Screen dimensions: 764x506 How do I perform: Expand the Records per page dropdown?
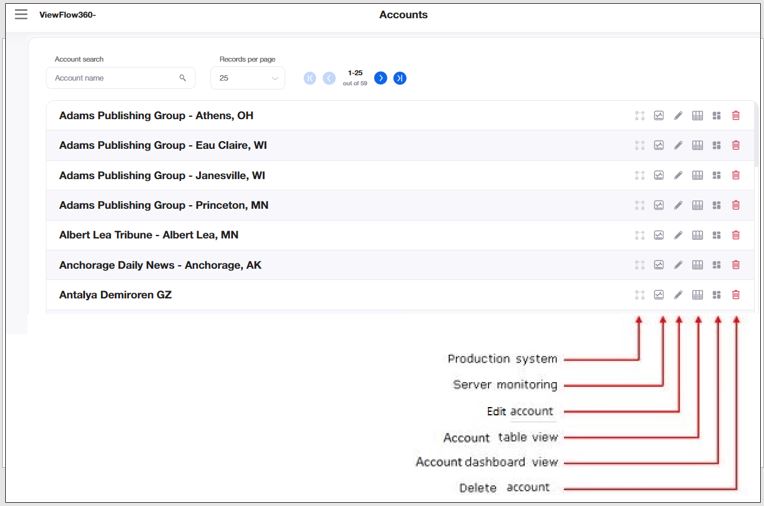[247, 78]
